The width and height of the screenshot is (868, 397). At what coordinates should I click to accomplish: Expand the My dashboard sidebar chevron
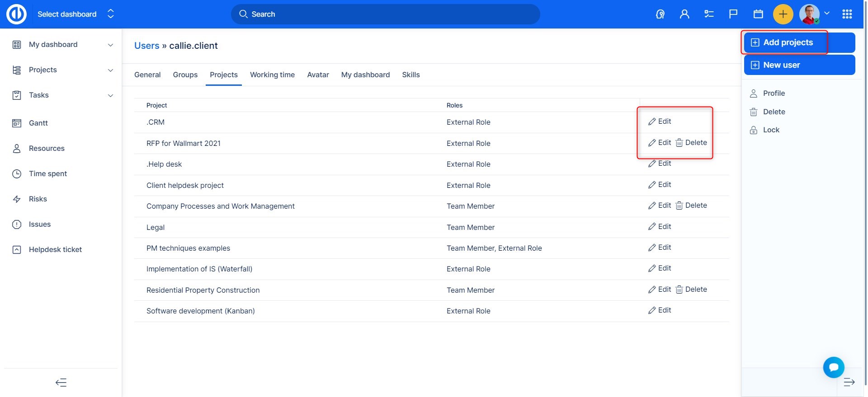click(x=110, y=45)
